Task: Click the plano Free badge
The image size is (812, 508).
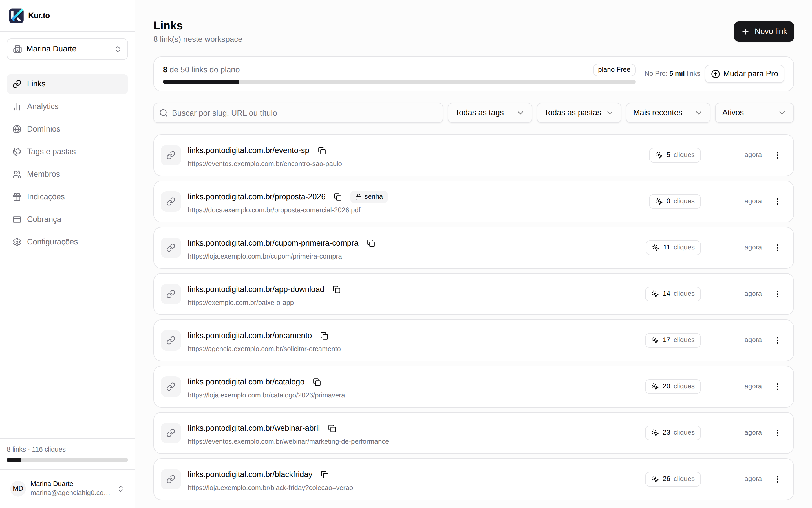Action: point(614,70)
